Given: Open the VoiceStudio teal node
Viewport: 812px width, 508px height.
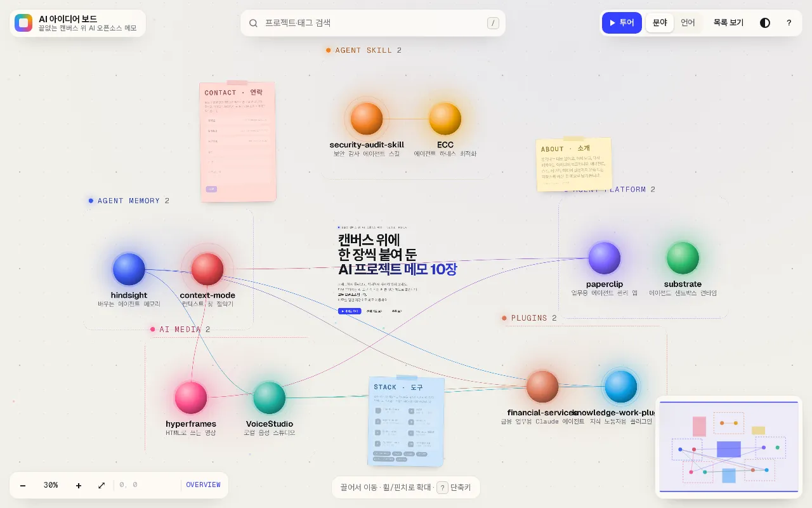Looking at the screenshot, I should [270, 398].
